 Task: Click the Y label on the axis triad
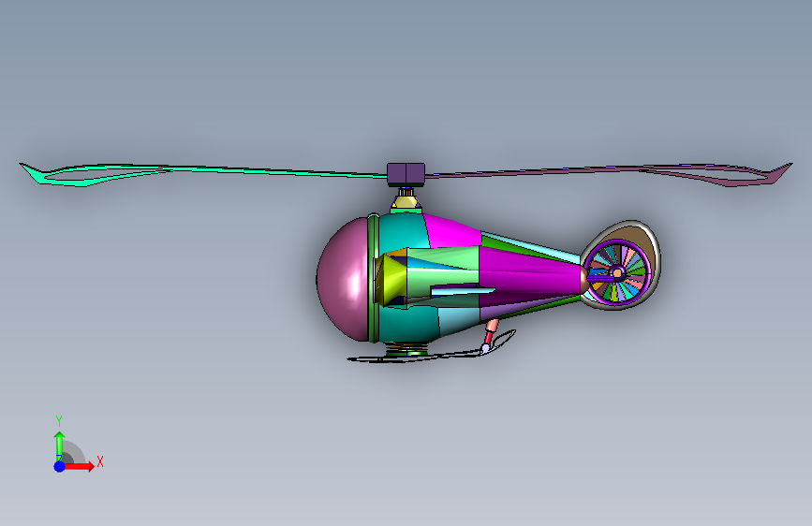coord(59,421)
